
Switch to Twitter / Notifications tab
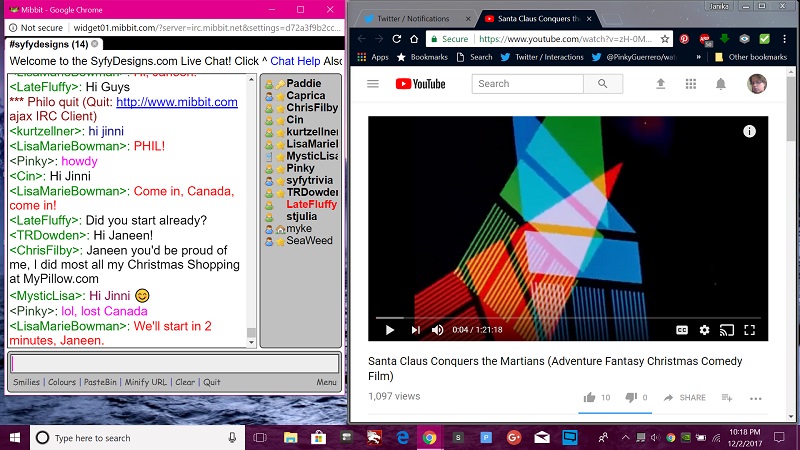(x=412, y=18)
